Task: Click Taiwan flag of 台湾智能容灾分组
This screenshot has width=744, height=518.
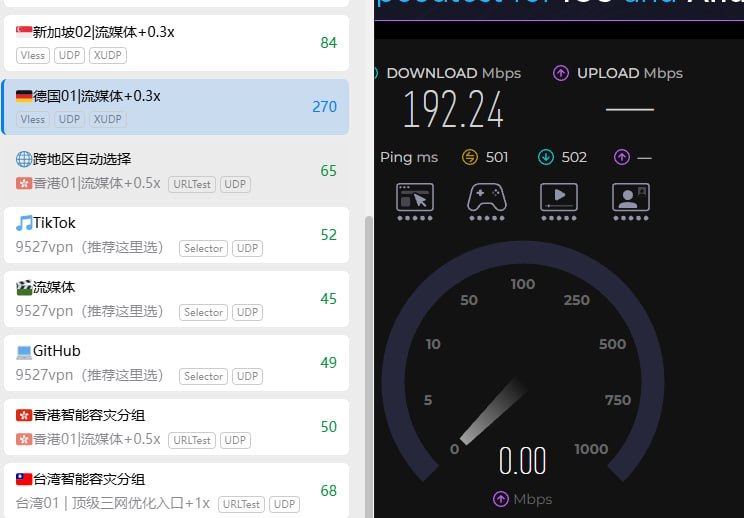Action: pyautogui.click(x=24, y=479)
